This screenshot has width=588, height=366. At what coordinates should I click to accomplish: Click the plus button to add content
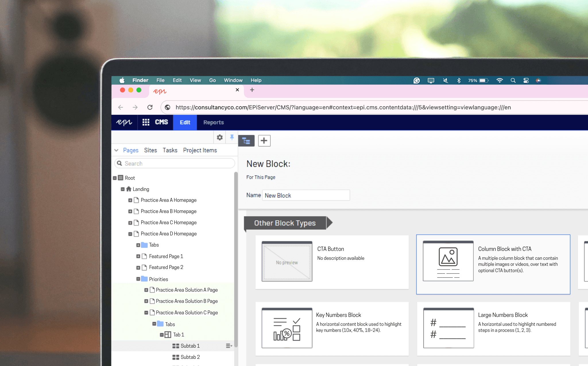[x=264, y=141]
